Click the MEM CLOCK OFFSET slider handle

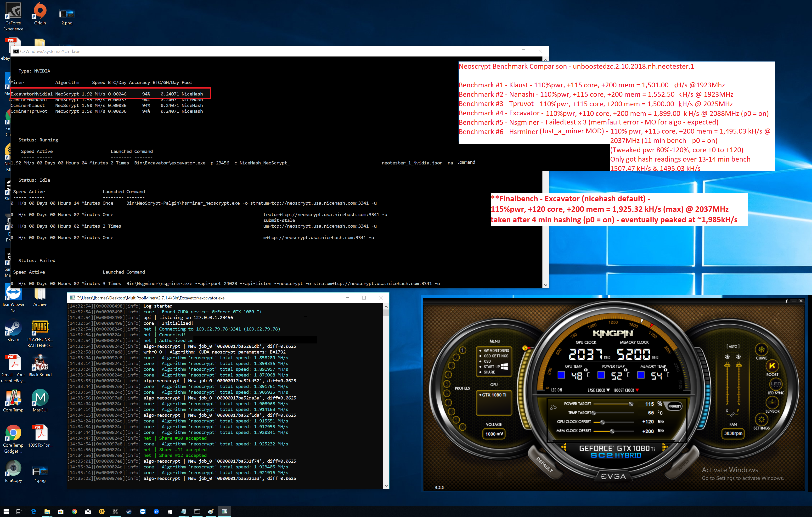pos(612,431)
